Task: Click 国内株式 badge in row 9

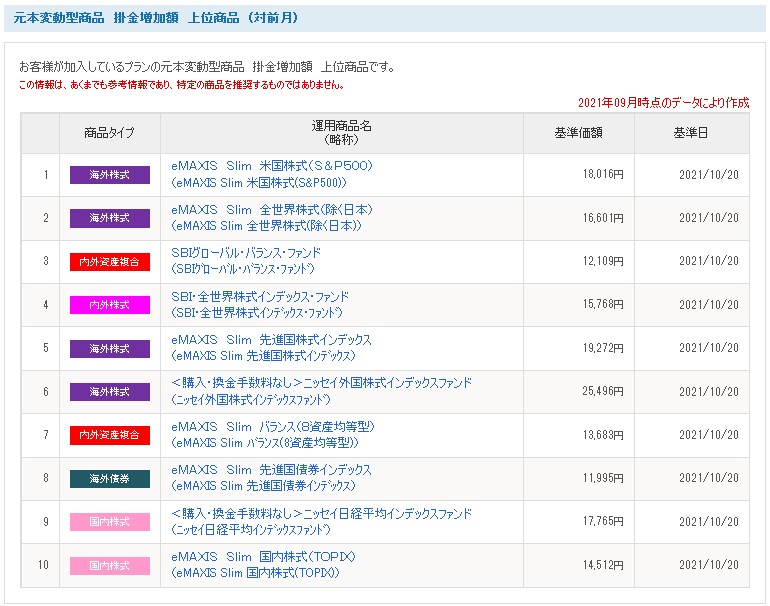Action: point(110,522)
